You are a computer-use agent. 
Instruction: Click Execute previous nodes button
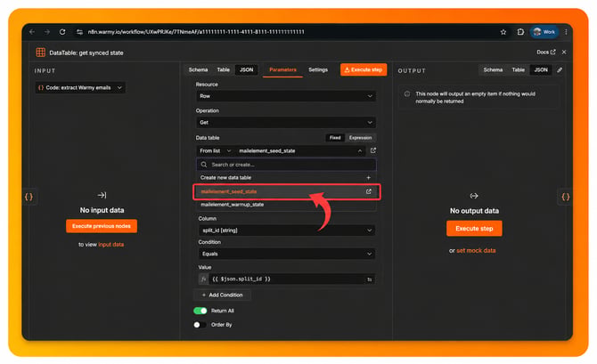pyautogui.click(x=102, y=226)
